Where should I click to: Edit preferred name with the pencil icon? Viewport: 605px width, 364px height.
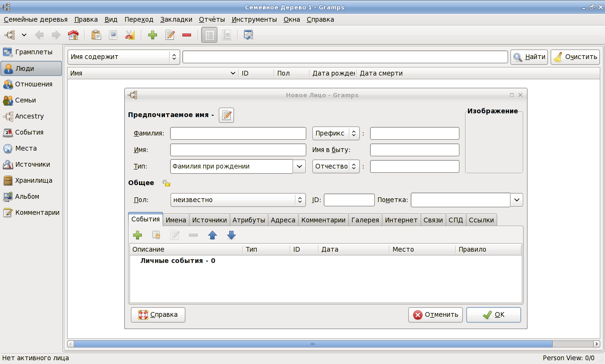click(226, 115)
